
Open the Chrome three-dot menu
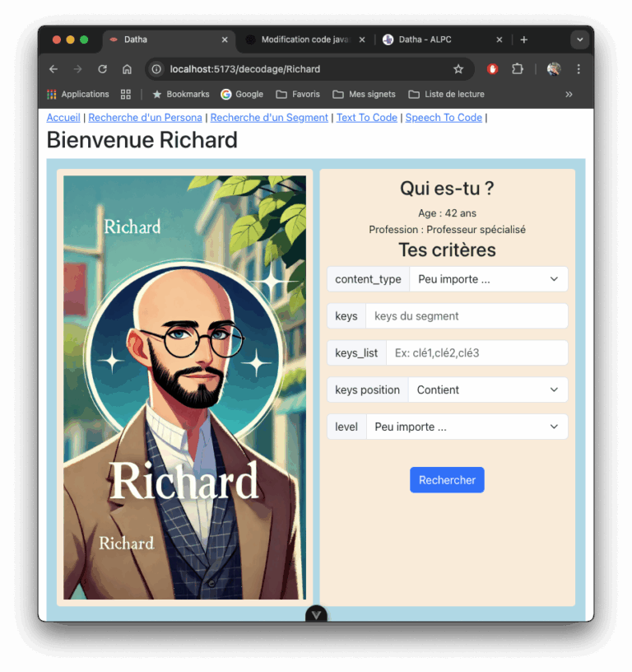(x=579, y=69)
